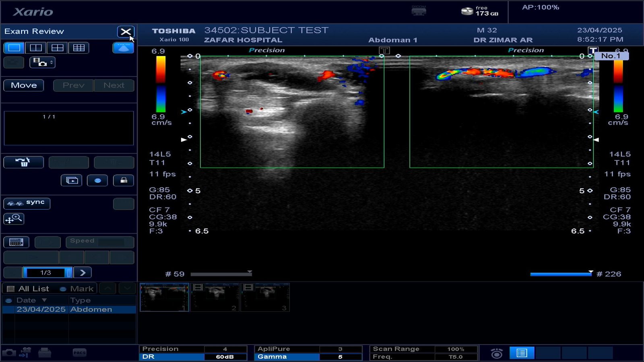Sort the exam list by Date arrow

click(x=44, y=300)
